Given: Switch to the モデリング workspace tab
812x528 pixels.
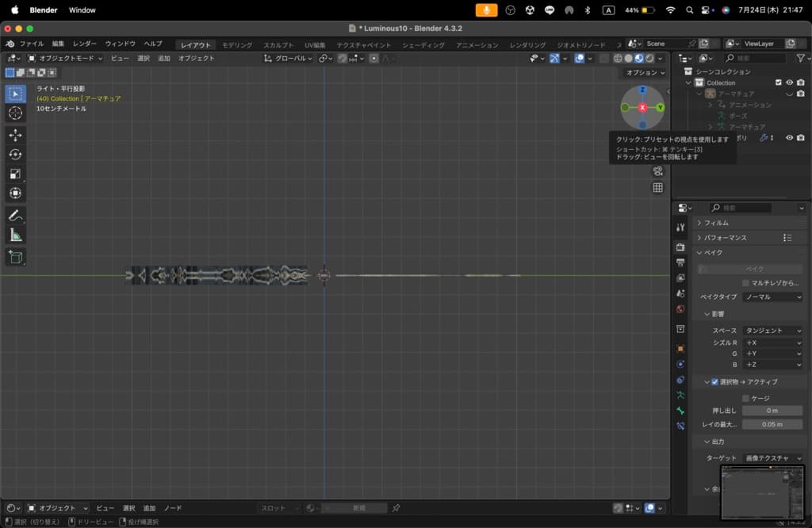Looking at the screenshot, I should coord(237,45).
